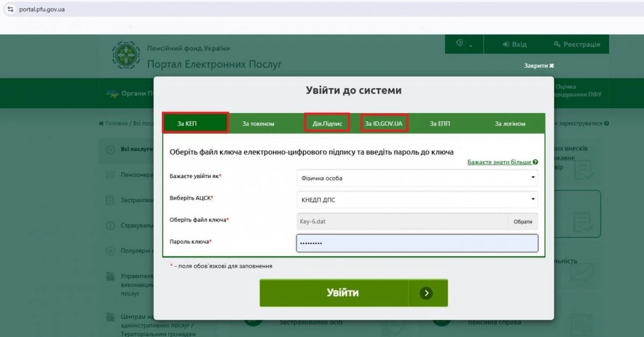The width and height of the screenshot is (644, 337).
Task: Click the Обрати file selection button
Action: coord(522,221)
